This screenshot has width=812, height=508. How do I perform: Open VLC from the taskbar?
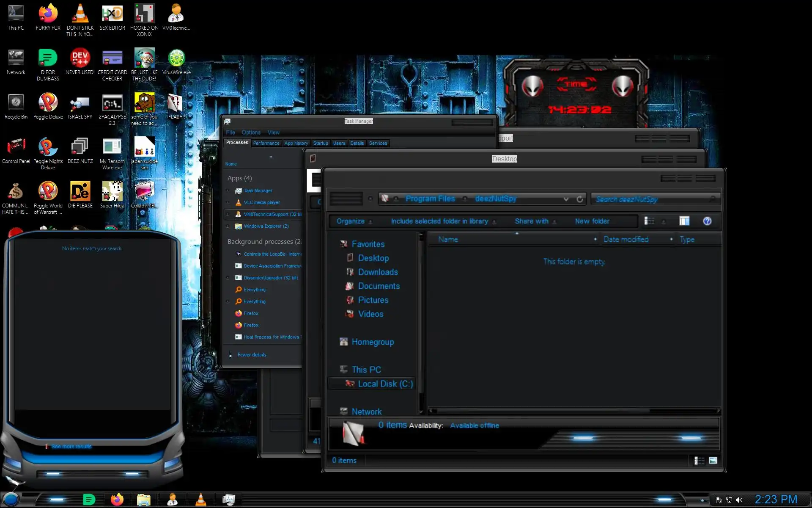pos(201,500)
